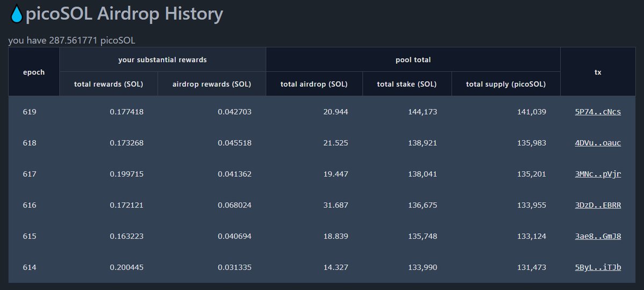644x290 pixels.
Task: Click the 'pool total' header
Action: [x=413, y=60]
